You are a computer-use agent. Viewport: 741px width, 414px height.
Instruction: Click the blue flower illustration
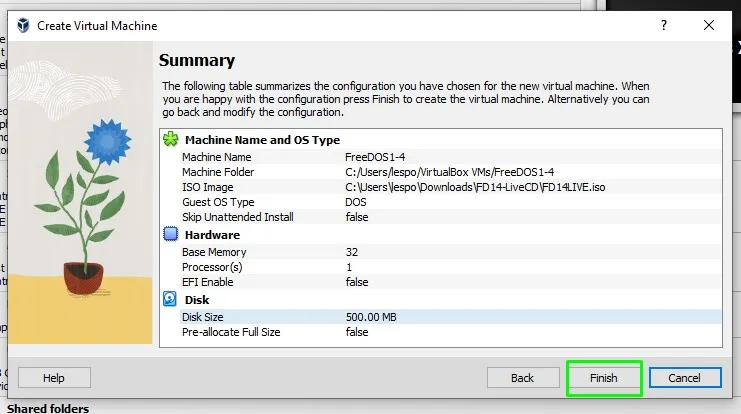[108, 141]
